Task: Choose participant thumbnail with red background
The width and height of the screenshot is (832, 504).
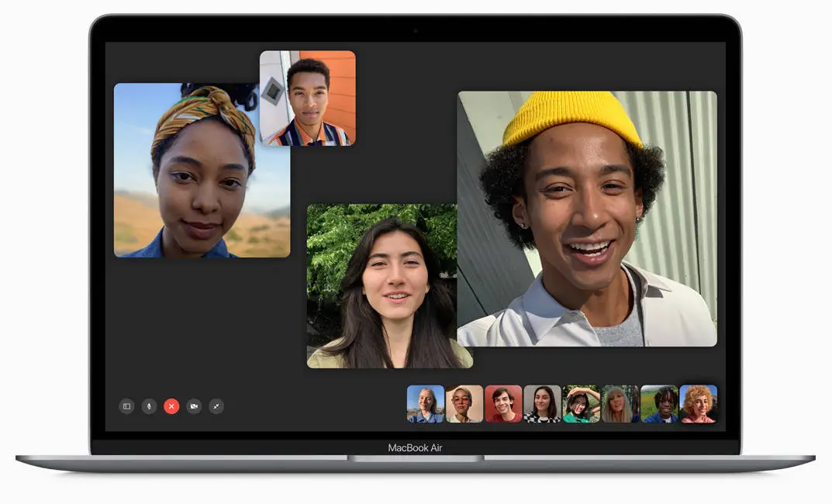Action: tap(503, 404)
